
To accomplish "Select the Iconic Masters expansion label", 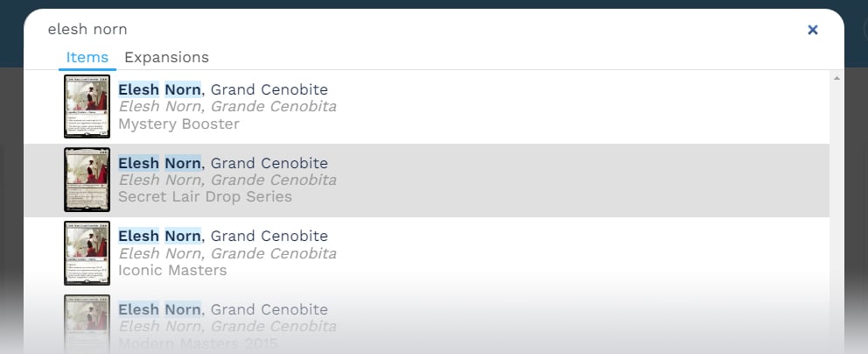I will [172, 271].
